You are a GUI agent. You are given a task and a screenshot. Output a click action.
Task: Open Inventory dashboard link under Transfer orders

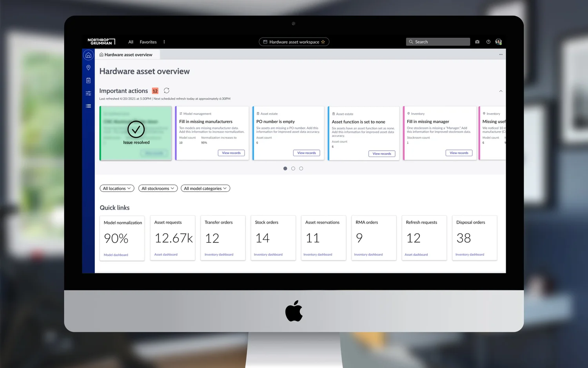coord(219,255)
